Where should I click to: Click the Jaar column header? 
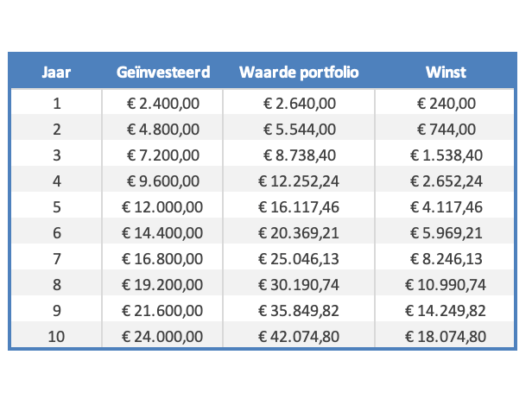point(56,72)
